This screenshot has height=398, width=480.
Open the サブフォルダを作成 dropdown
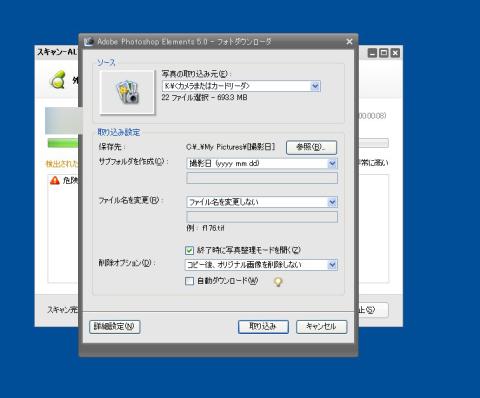coord(262,163)
